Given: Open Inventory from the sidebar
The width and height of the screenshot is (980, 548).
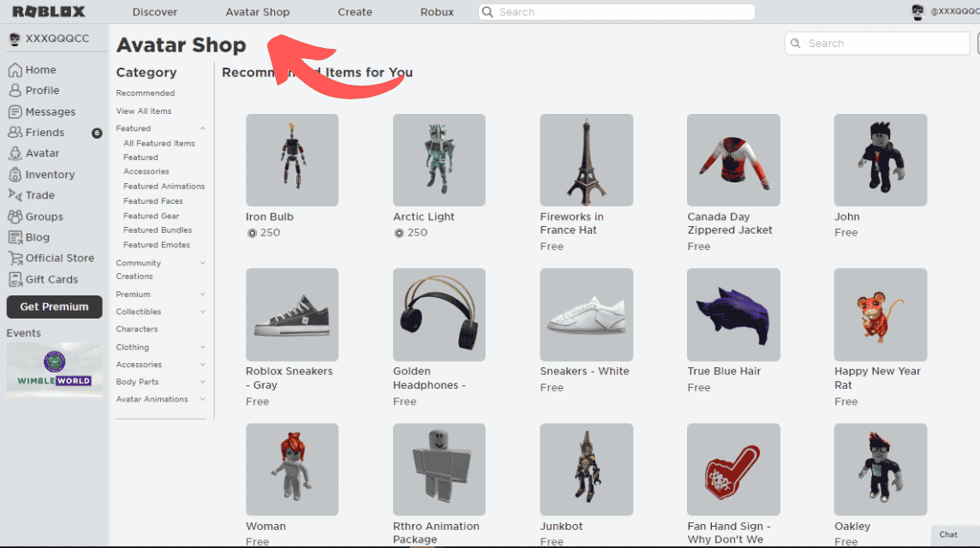Looking at the screenshot, I should [42, 175].
